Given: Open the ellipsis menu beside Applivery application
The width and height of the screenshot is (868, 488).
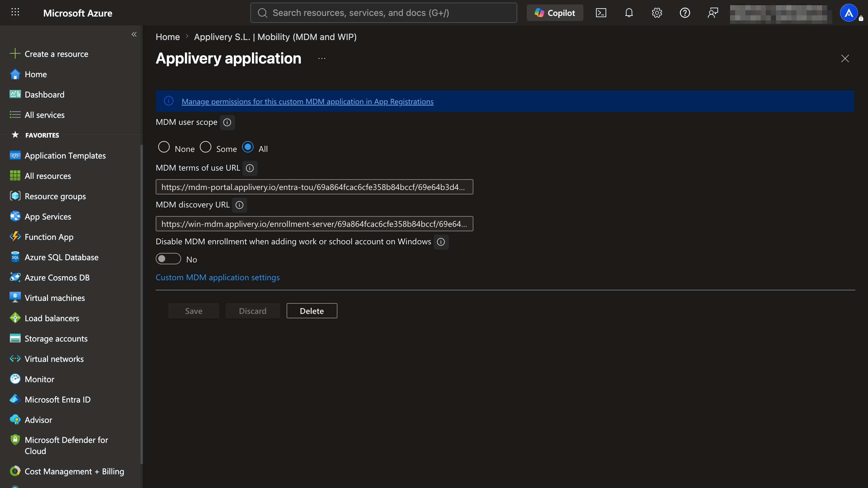Looking at the screenshot, I should click(x=322, y=58).
